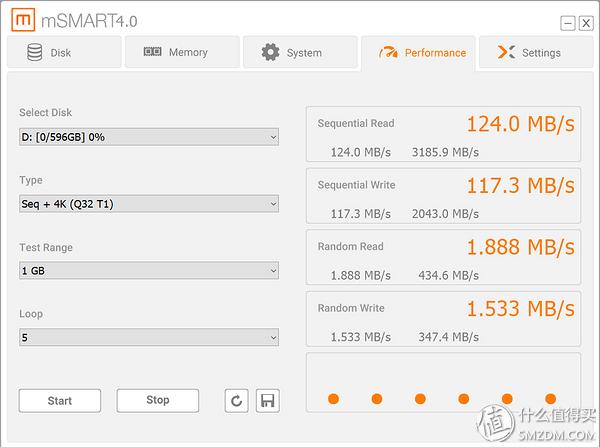Expand the Loop count dropdown
The width and height of the screenshot is (600, 447).
[x=149, y=338]
